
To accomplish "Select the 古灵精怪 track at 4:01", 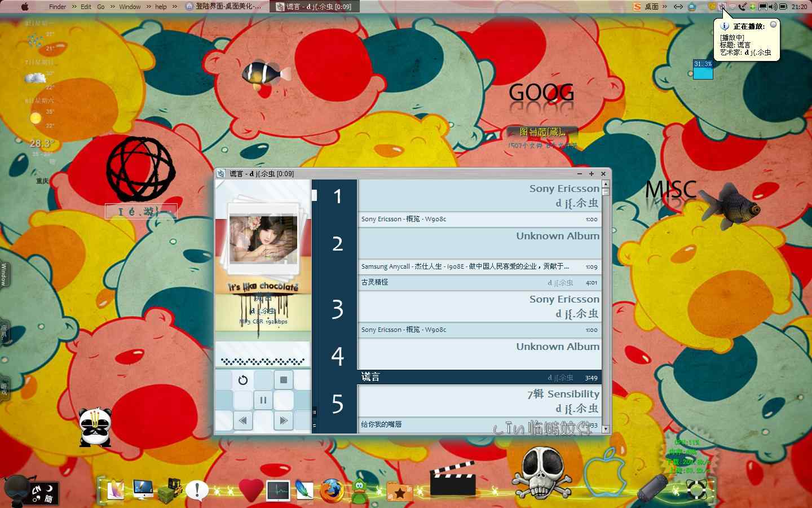I will (x=479, y=282).
